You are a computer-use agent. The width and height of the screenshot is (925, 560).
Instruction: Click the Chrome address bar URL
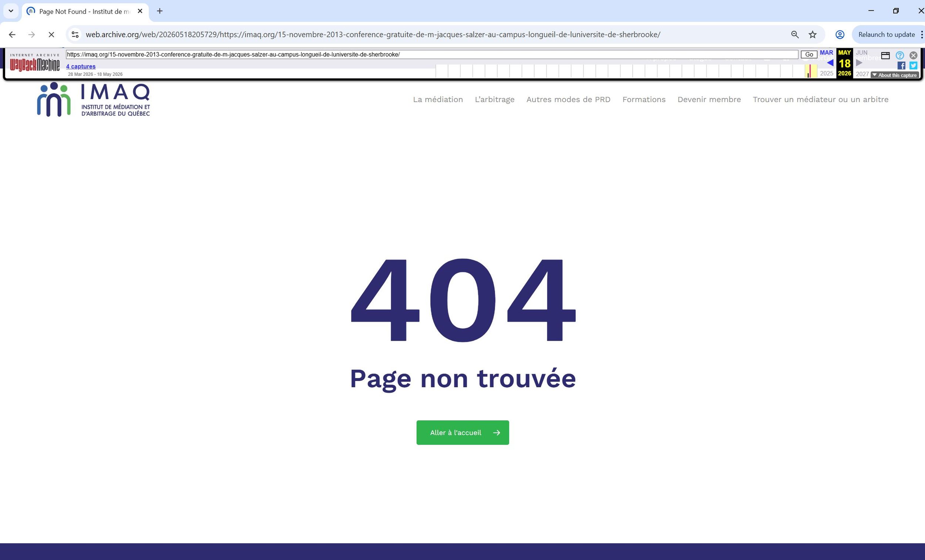tap(373, 34)
